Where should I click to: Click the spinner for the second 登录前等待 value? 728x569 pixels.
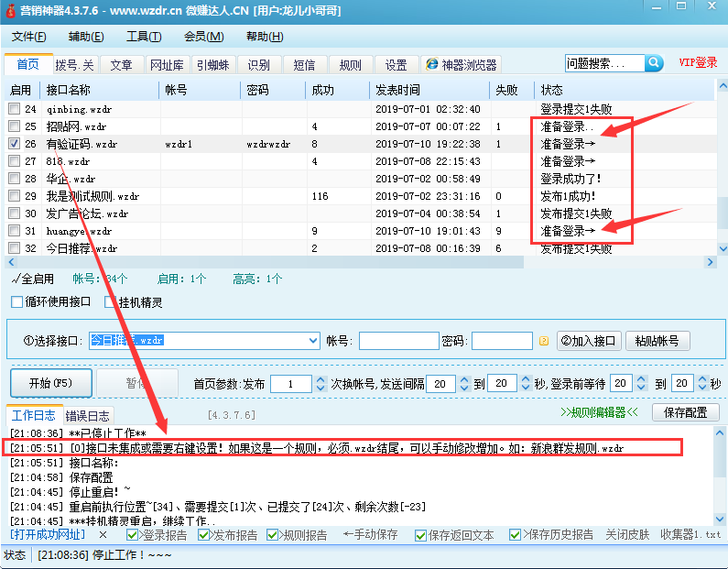click(x=702, y=384)
